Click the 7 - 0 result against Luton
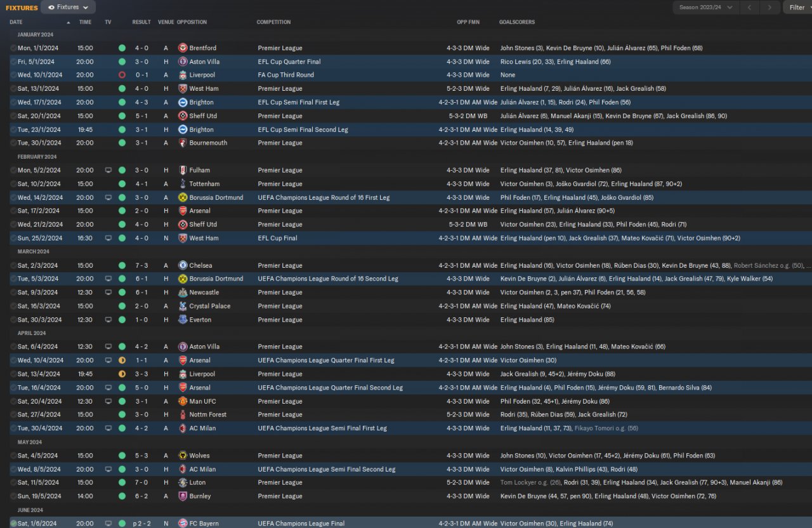812x528 pixels. tap(141, 483)
